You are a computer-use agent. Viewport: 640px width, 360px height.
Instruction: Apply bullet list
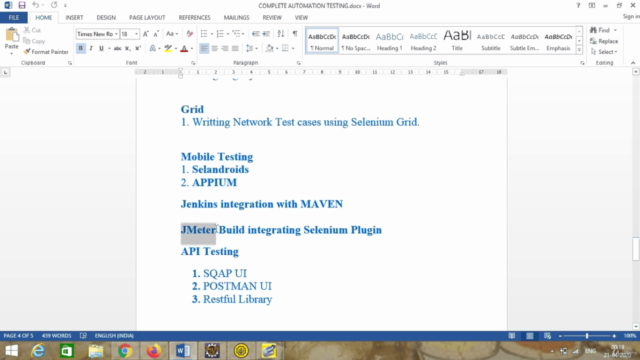coord(204,34)
